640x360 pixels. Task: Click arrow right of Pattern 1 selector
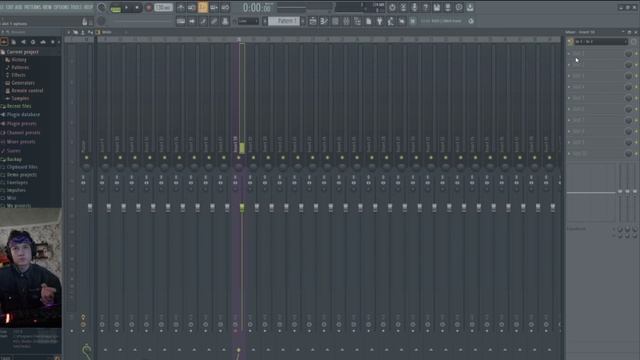[x=303, y=21]
